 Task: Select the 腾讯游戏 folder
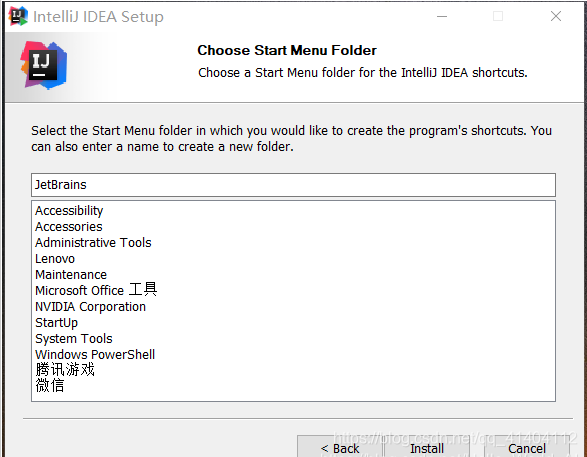point(65,369)
